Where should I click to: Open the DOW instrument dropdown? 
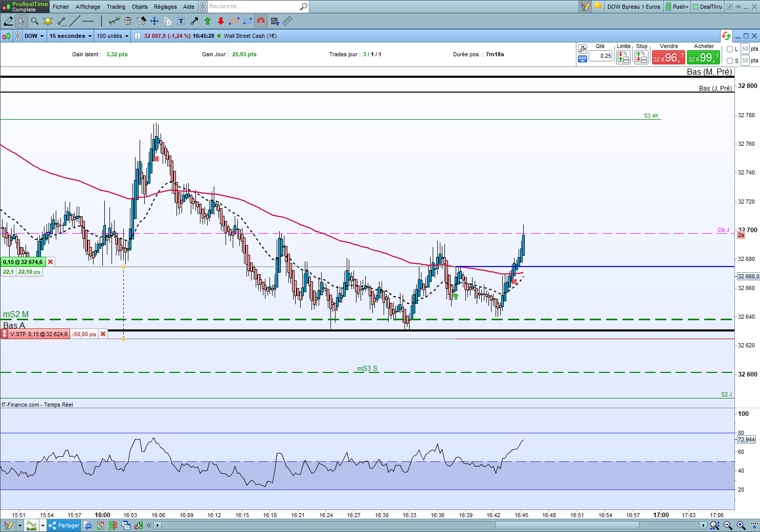[x=34, y=36]
